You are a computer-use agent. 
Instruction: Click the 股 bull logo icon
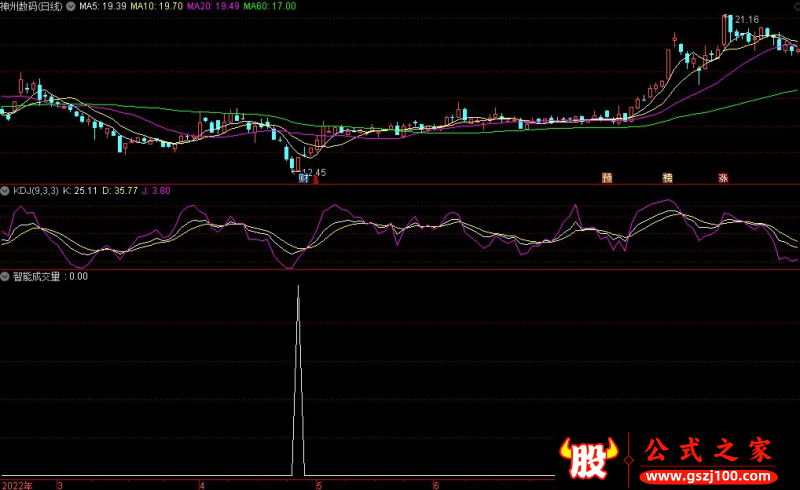point(589,458)
